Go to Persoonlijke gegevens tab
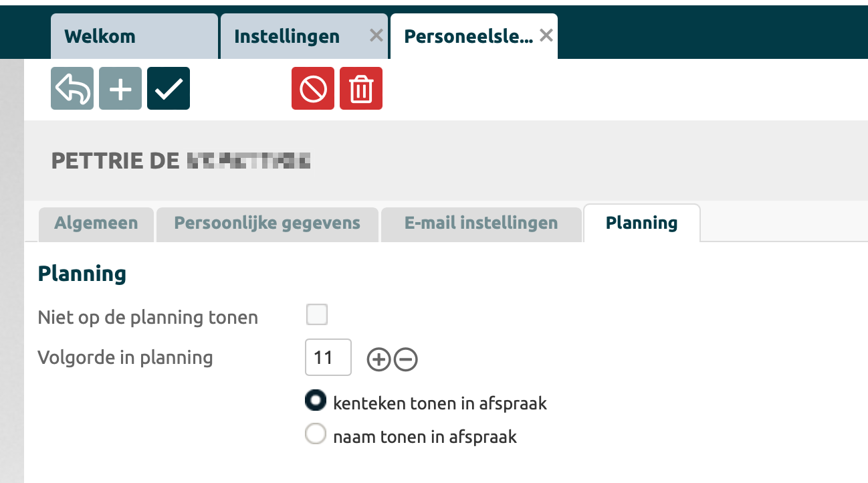 coord(267,223)
